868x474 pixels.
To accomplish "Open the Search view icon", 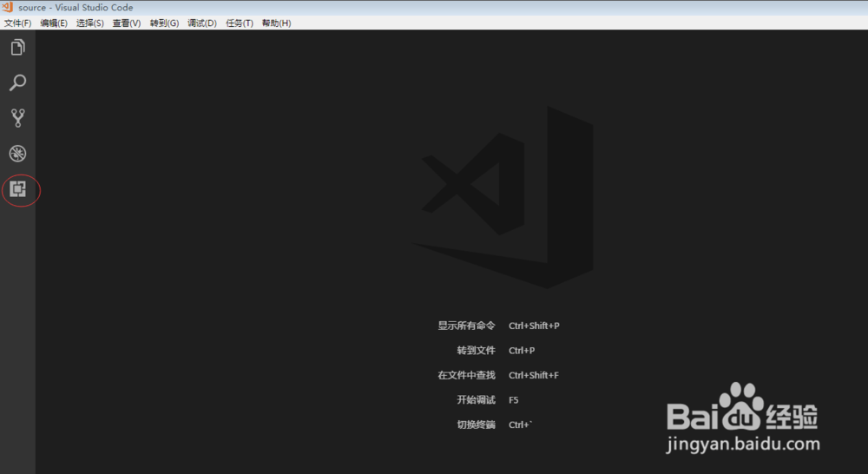I will [x=17, y=83].
